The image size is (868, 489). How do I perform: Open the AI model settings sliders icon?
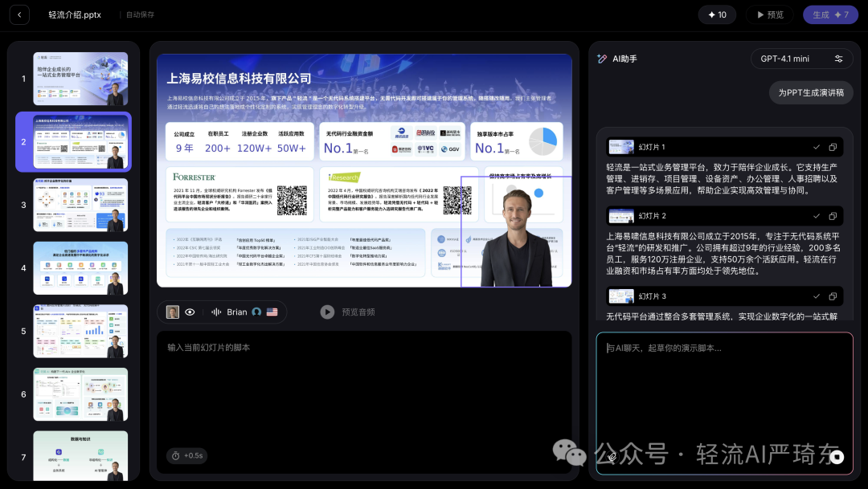coord(837,58)
